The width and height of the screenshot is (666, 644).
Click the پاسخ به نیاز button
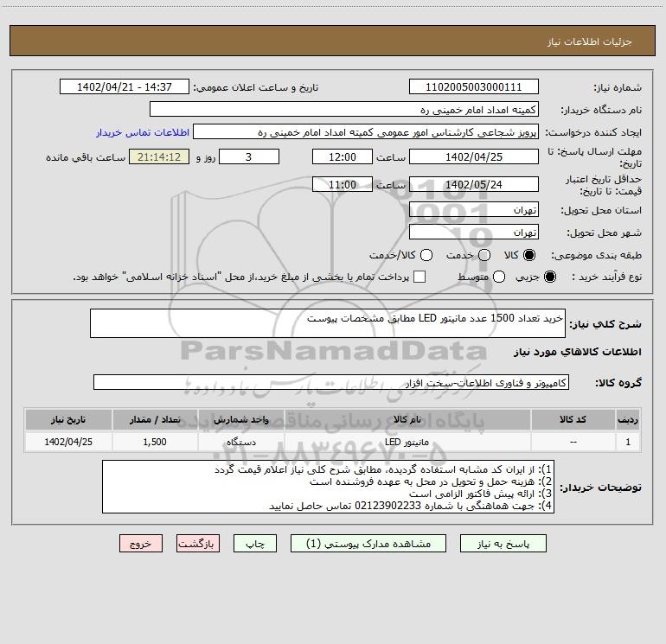click(503, 544)
